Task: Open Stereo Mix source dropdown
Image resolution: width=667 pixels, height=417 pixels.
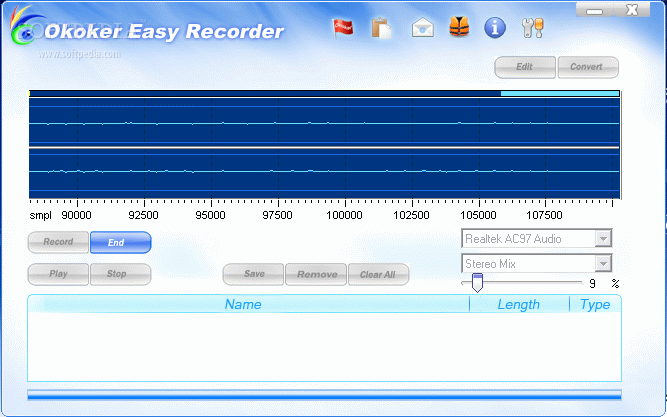Action: (603, 264)
